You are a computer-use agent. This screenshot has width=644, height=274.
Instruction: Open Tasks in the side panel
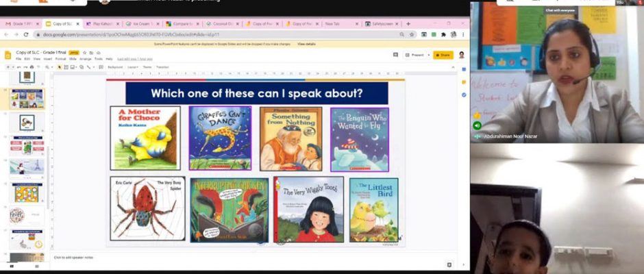tap(464, 95)
